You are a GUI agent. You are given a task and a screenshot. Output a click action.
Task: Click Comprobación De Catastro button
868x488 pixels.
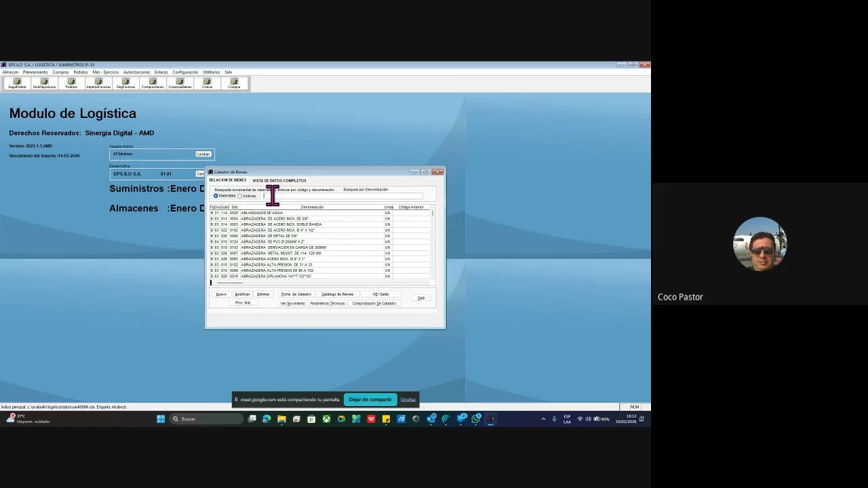pyautogui.click(x=374, y=303)
